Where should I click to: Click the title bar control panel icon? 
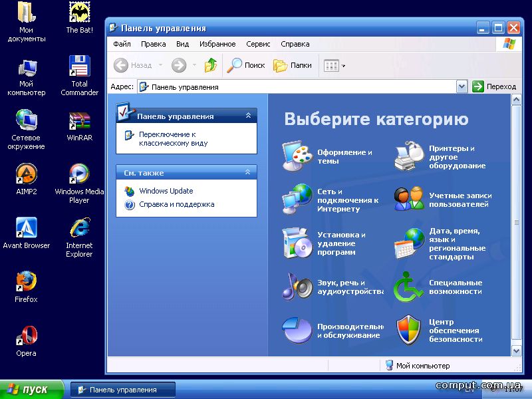[x=113, y=28]
